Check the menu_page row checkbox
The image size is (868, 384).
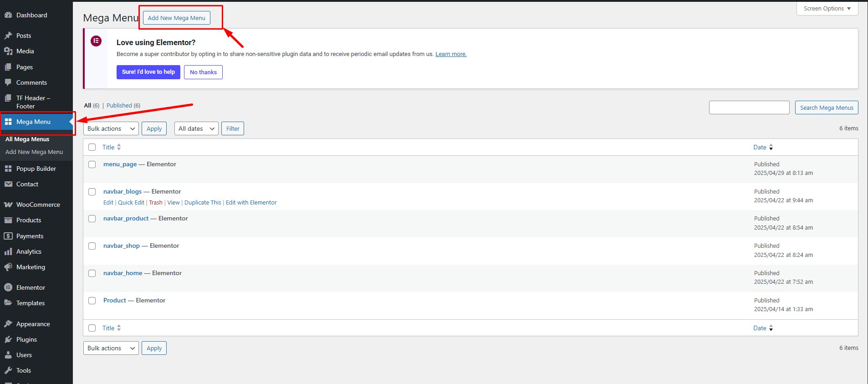click(92, 164)
